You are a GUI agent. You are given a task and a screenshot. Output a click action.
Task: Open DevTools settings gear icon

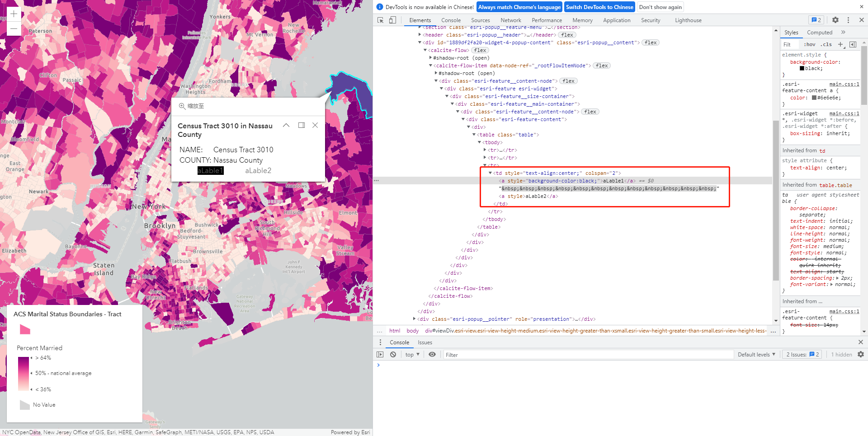click(835, 20)
